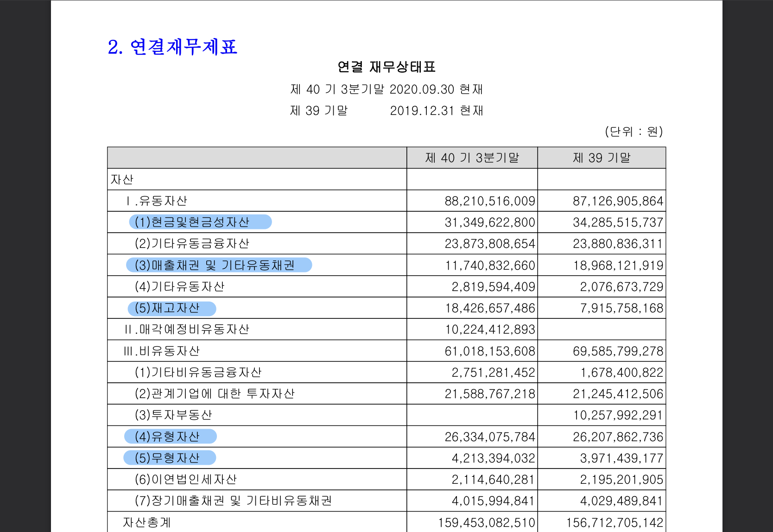Select value 21,245,412,506
773x532 pixels.
[x=618, y=394]
